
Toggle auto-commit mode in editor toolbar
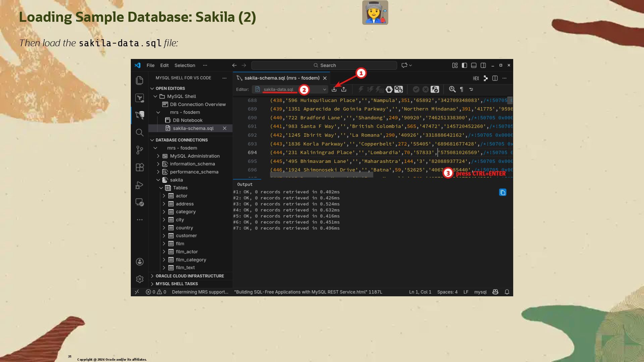435,89
